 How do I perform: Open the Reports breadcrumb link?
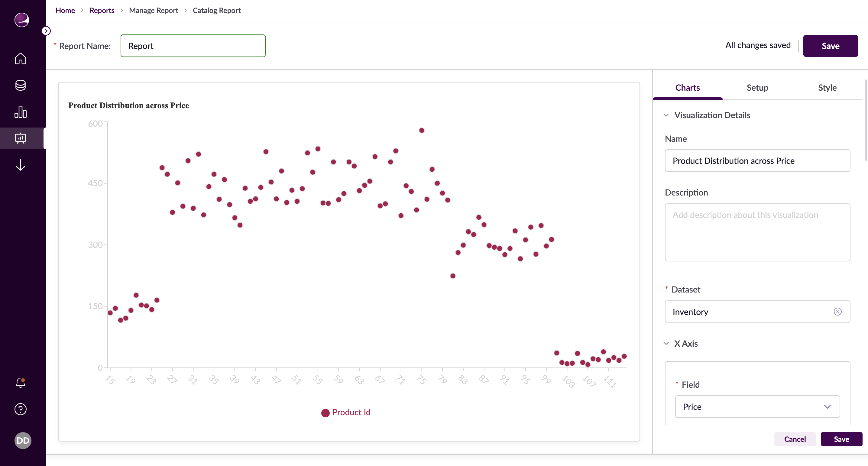coord(102,10)
